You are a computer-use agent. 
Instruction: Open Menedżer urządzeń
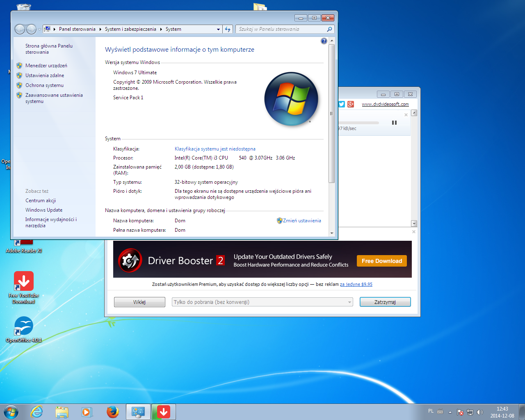coord(46,66)
